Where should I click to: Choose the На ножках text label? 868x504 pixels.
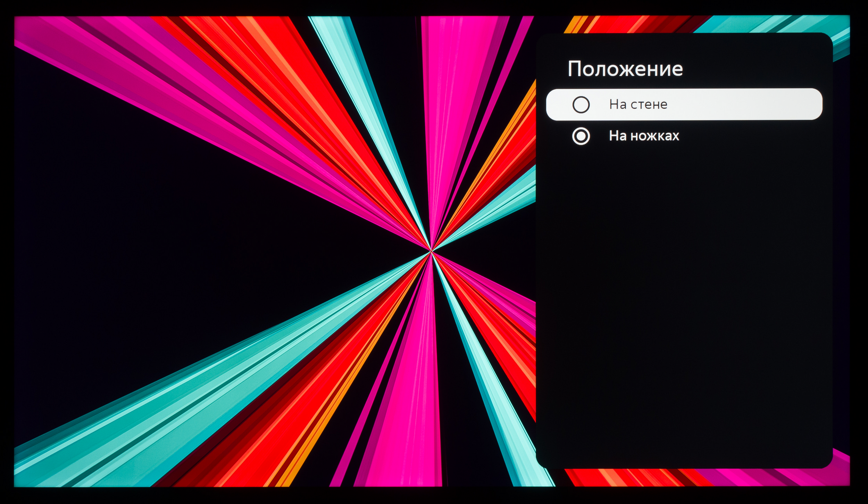[644, 136]
